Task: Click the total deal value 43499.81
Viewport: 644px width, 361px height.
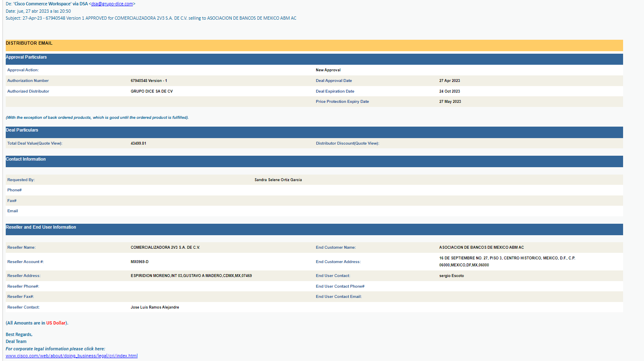Action: 138,143
